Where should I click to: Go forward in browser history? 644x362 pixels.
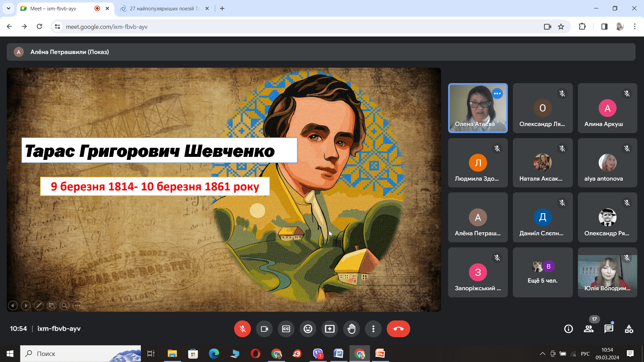(x=24, y=26)
